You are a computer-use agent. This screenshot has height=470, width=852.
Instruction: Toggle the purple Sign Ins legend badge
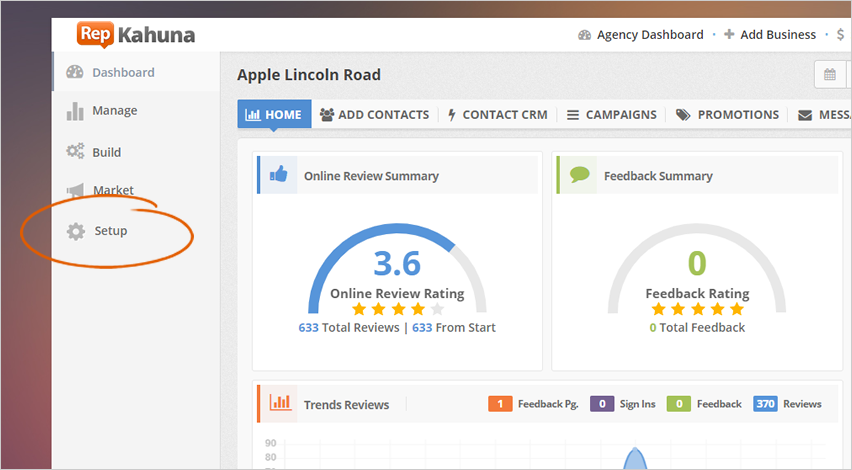[x=602, y=404]
